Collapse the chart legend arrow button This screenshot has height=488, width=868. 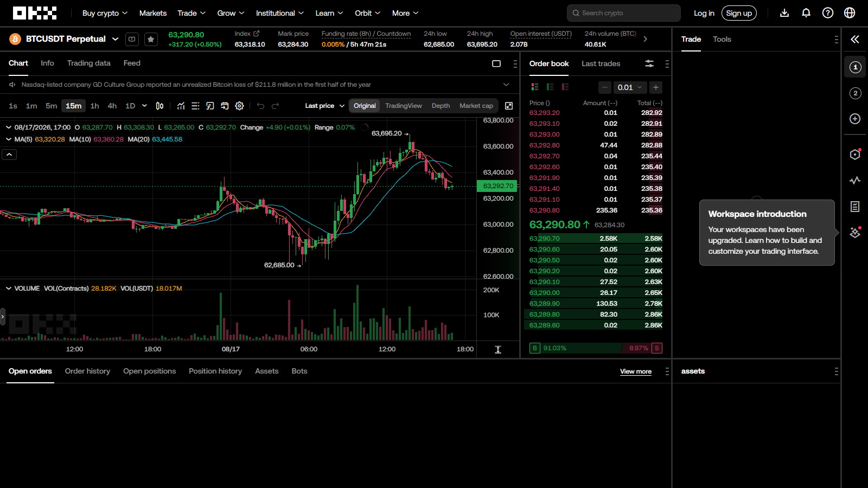(9, 155)
